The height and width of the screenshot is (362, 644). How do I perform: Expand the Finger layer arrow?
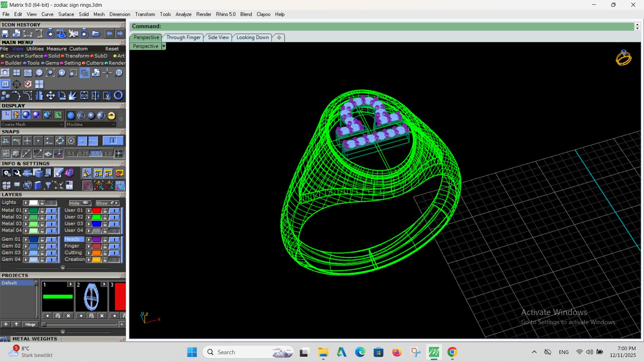[89, 246]
